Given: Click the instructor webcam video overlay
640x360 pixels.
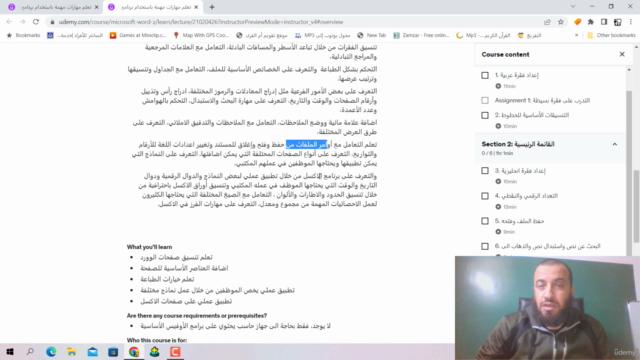Looking at the screenshot, I should point(547,308).
